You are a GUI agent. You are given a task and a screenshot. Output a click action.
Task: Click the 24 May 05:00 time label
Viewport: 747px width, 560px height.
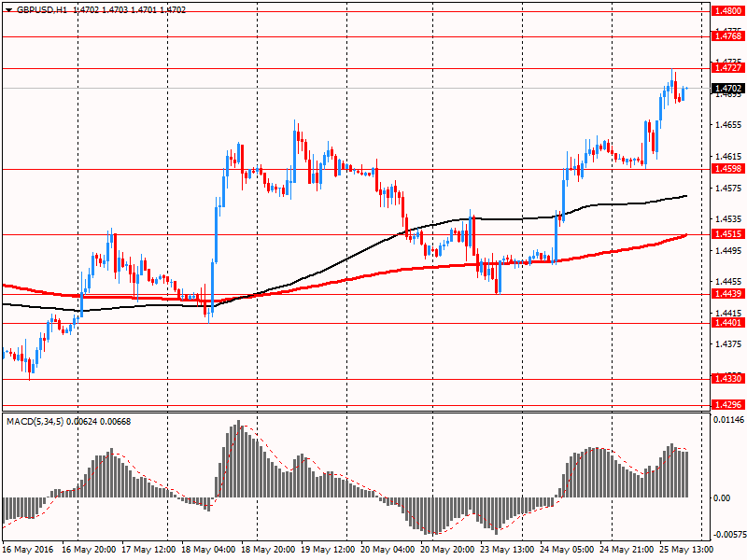568,550
